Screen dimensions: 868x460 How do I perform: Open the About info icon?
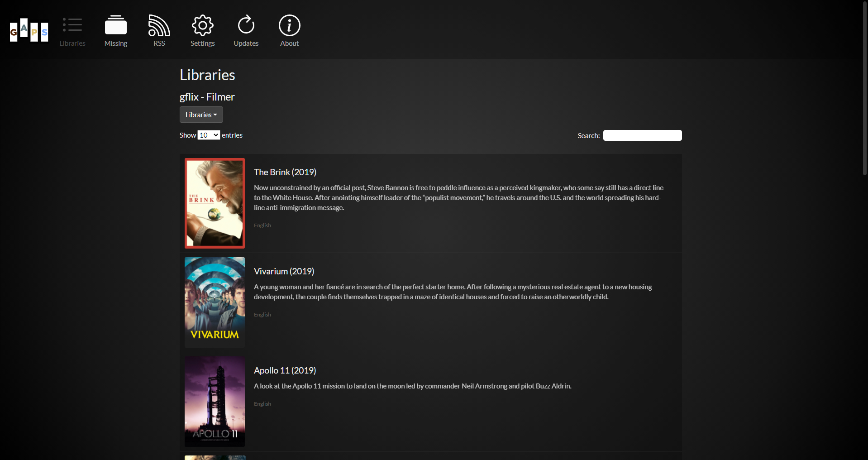pyautogui.click(x=289, y=25)
